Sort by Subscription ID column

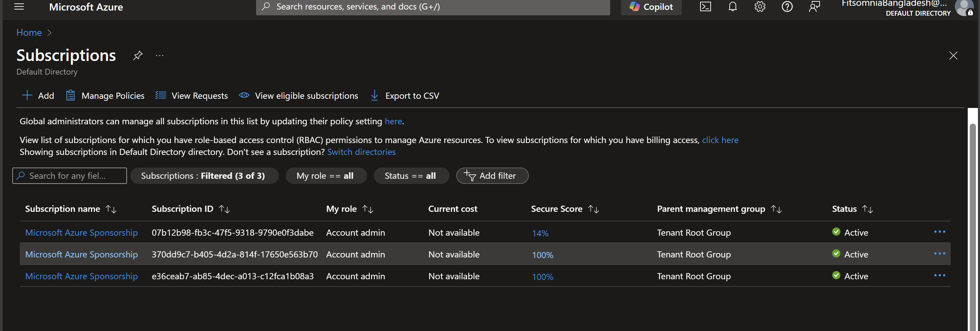(x=191, y=209)
